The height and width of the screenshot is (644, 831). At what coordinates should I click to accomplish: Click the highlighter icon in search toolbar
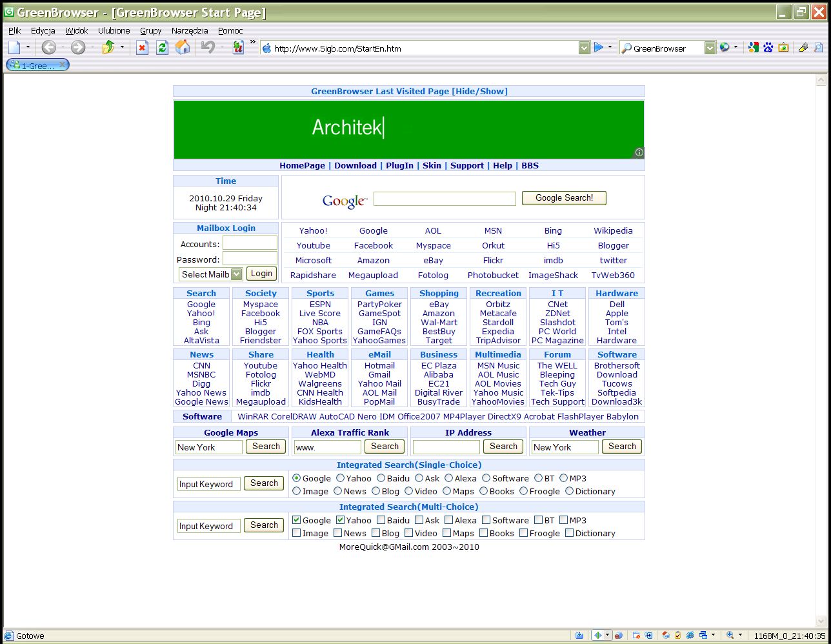(x=803, y=47)
